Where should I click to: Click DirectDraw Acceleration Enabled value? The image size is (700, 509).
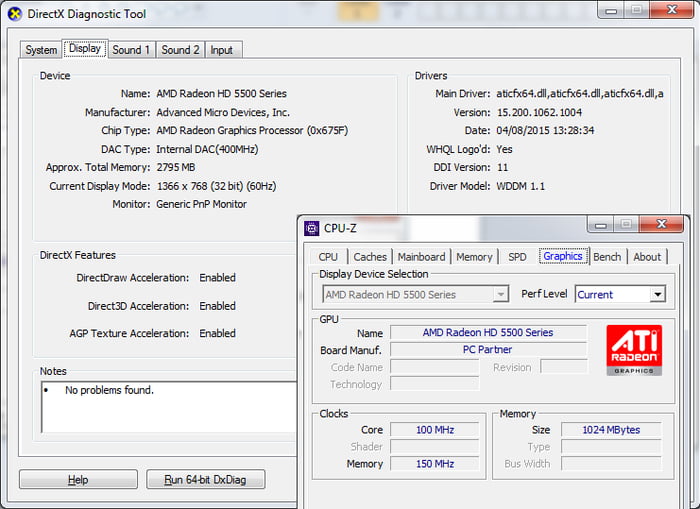click(217, 278)
